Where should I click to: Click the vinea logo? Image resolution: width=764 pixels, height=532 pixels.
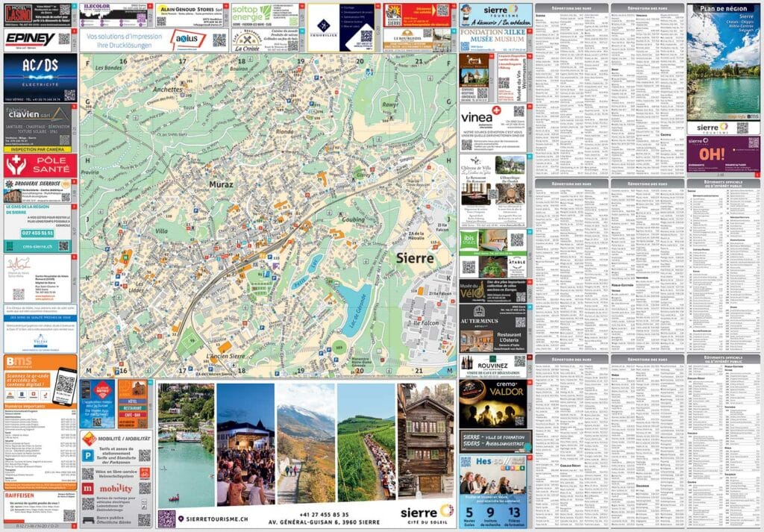[x=481, y=117]
